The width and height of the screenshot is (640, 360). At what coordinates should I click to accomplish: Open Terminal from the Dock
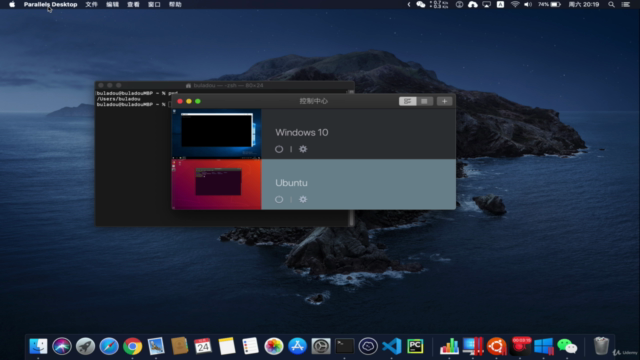pyautogui.click(x=344, y=346)
